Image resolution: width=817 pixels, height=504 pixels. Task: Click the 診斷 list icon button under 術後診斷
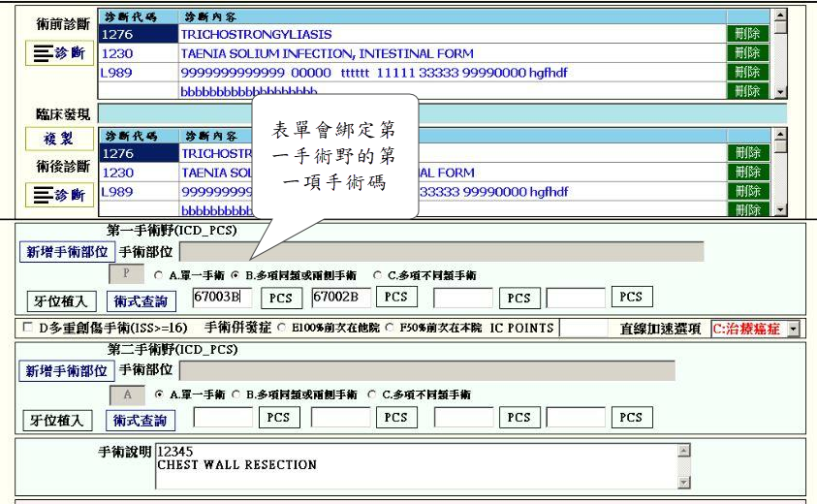click(59, 195)
